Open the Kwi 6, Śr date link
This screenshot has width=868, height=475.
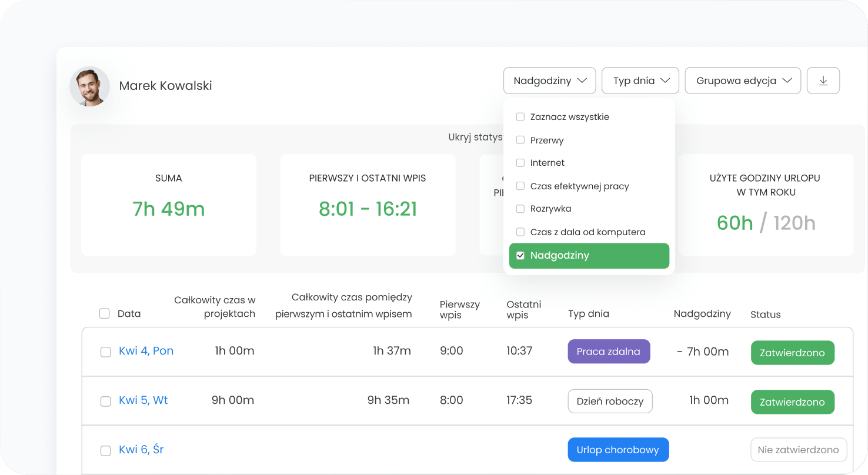[141, 450]
